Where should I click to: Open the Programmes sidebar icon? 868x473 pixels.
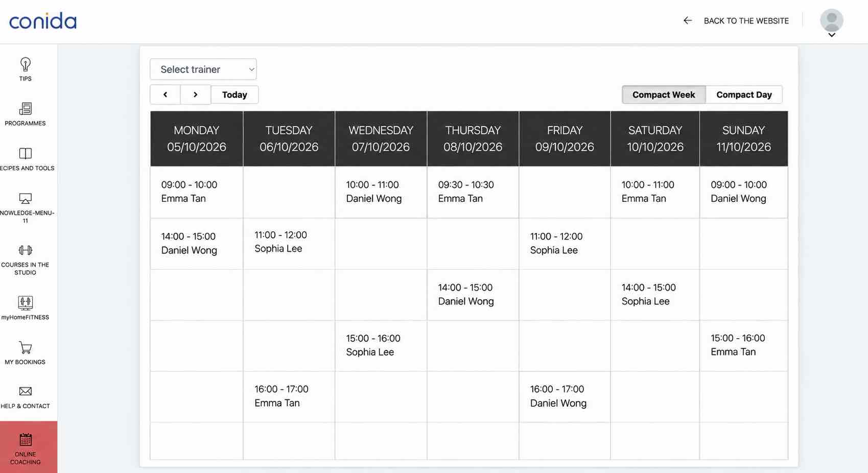(25, 109)
